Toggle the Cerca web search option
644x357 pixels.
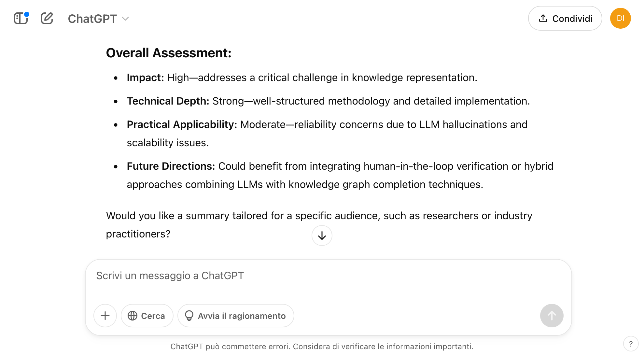click(147, 316)
